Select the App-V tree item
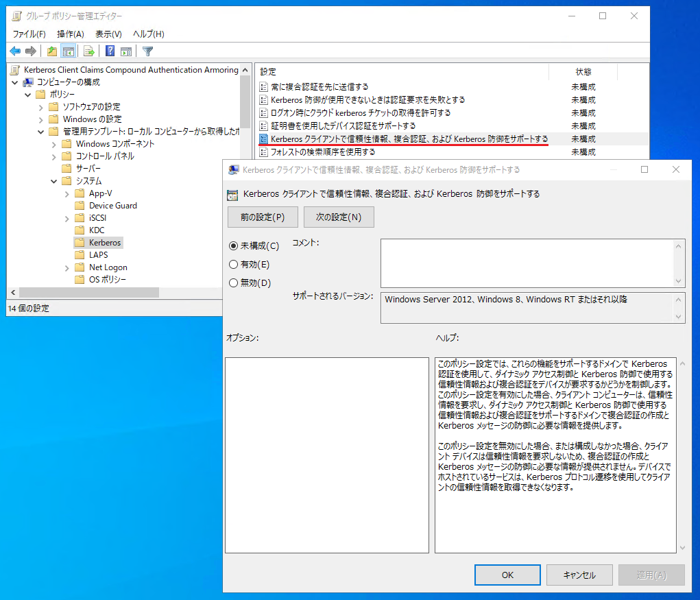700x600 pixels. click(x=101, y=193)
